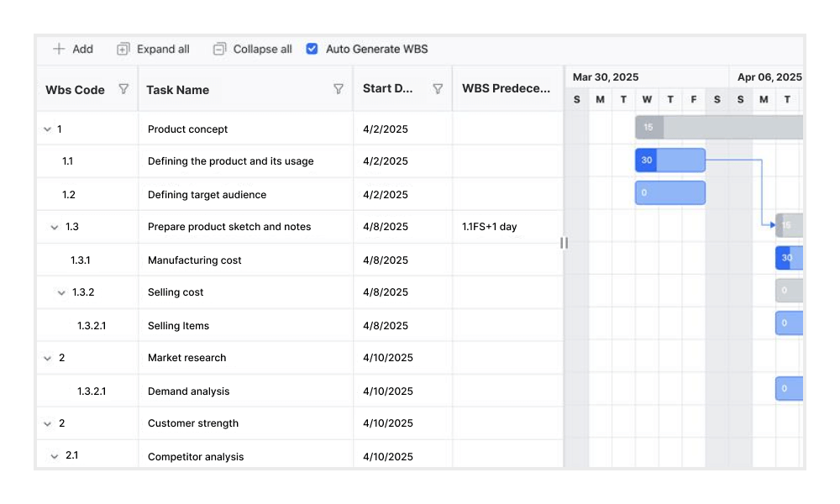Viewport: 840px width, 504px height.
Task: Collapse task 2.1 Competitor analysis
Action: 55,454
